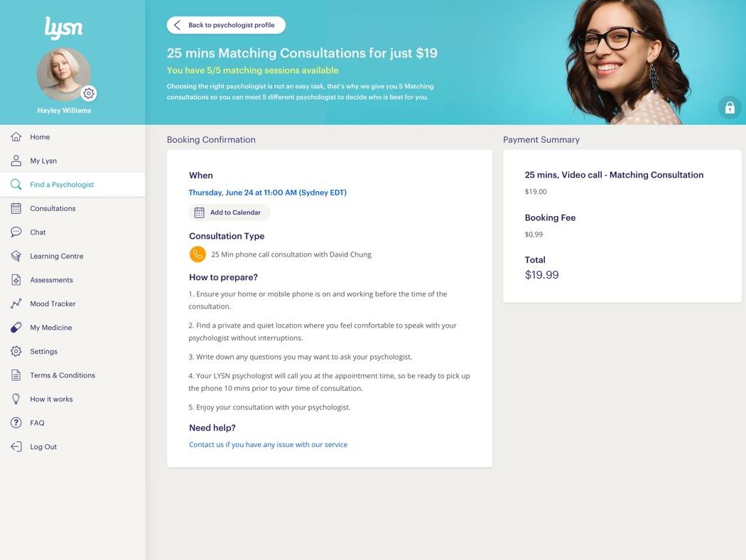Add the booking to calendar
Viewport: 746px width, 560px height.
click(229, 212)
